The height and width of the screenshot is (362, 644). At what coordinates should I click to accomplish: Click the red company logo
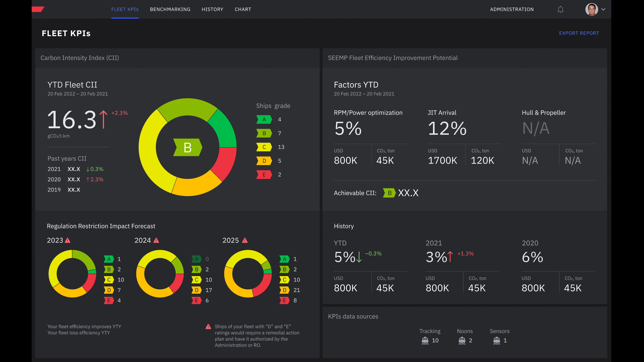pyautogui.click(x=38, y=9)
